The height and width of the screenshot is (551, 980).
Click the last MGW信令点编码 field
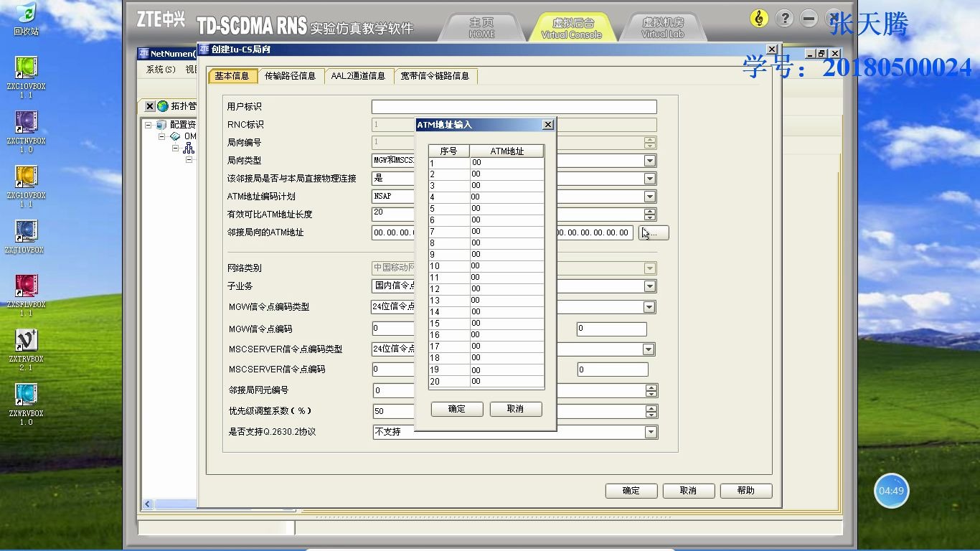coord(611,329)
